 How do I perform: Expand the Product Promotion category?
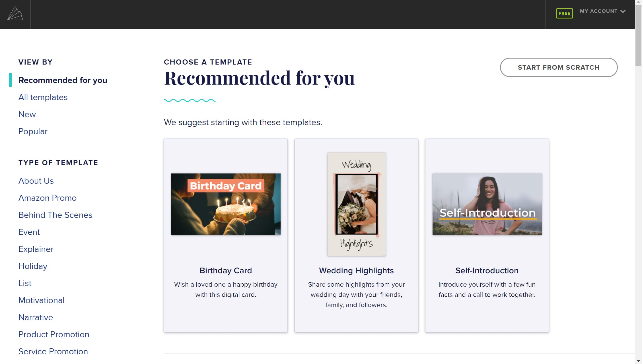point(54,334)
